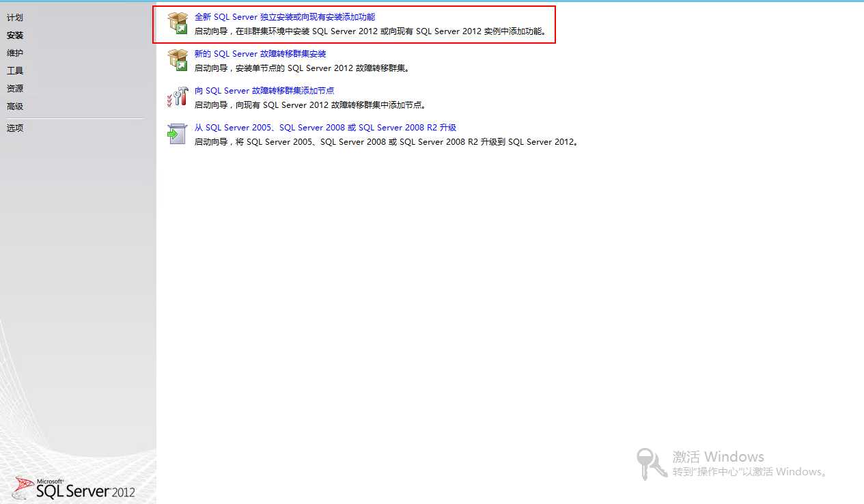Select 选项 in the left sidebar
This screenshot has height=504, width=864.
pyautogui.click(x=15, y=128)
